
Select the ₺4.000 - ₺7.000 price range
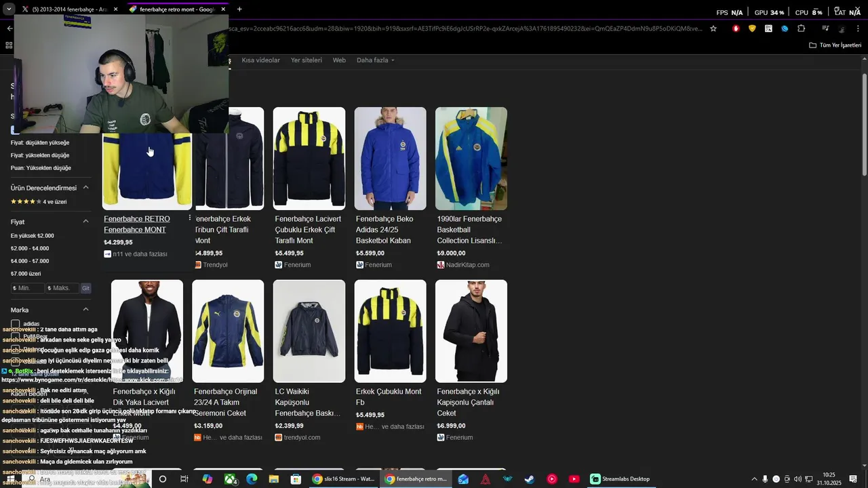[x=30, y=261]
